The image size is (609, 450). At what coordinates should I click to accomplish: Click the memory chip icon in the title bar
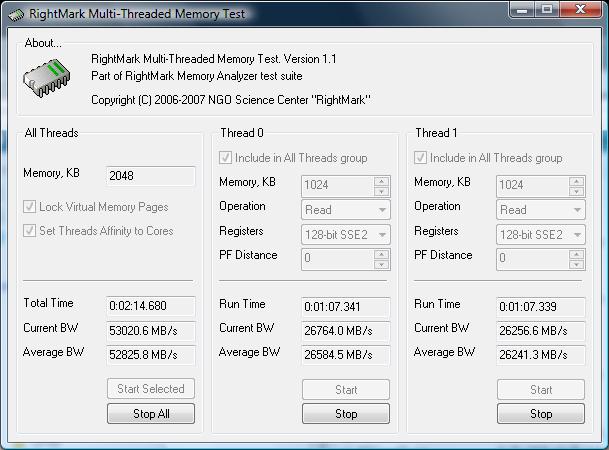(16, 15)
